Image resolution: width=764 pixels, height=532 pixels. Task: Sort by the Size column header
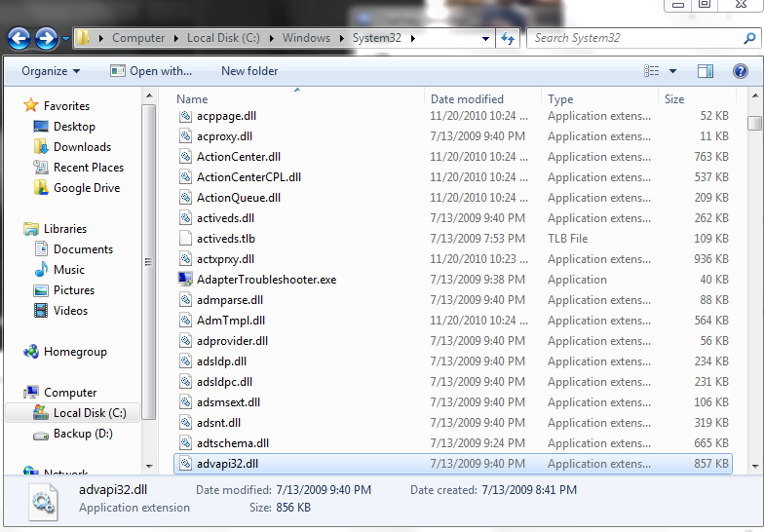pyautogui.click(x=698, y=99)
